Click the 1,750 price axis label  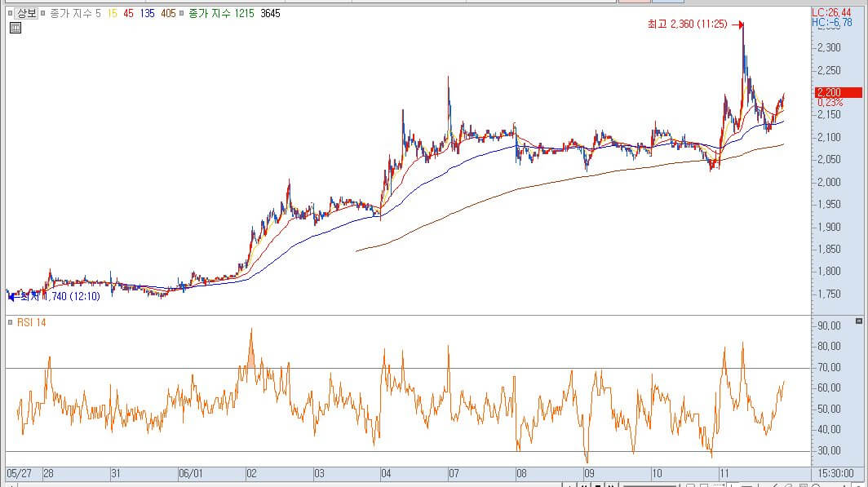coord(829,294)
